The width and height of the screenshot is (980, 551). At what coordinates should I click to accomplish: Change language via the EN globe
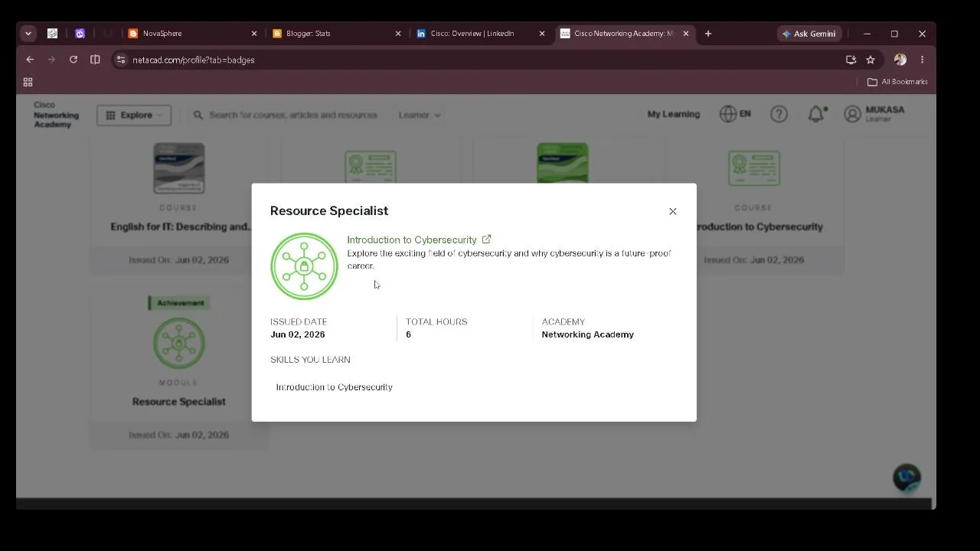(x=735, y=114)
